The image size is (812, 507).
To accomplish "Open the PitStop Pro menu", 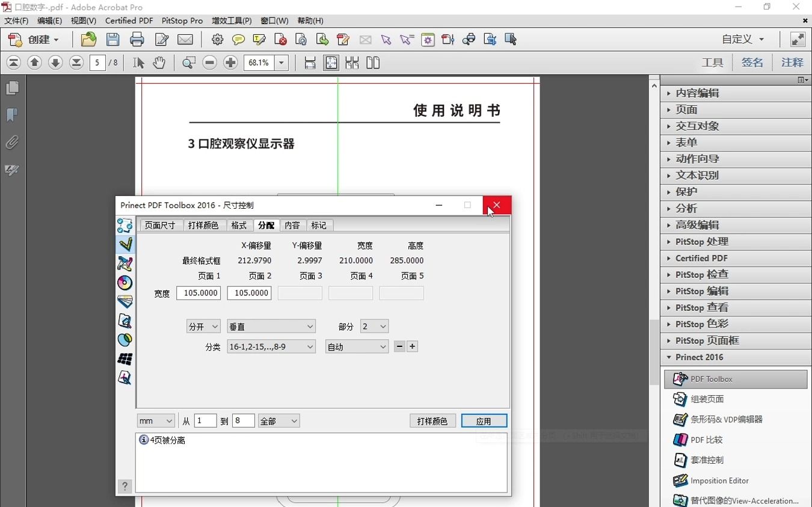I will tap(182, 20).
